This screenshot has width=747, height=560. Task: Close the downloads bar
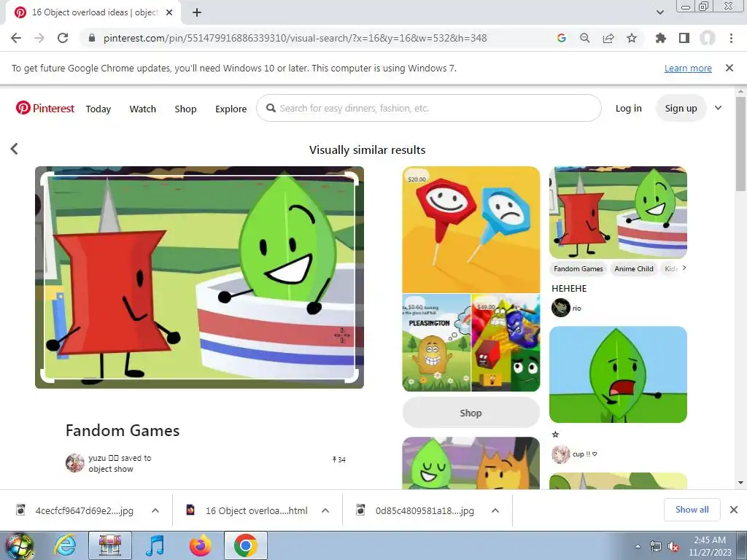[734, 510]
